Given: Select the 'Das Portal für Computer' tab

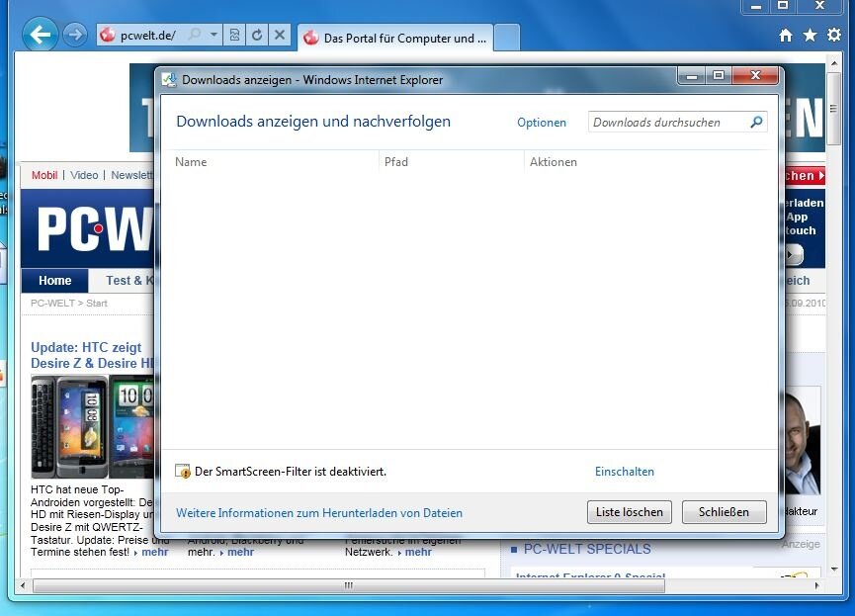Looking at the screenshot, I should tap(395, 39).
